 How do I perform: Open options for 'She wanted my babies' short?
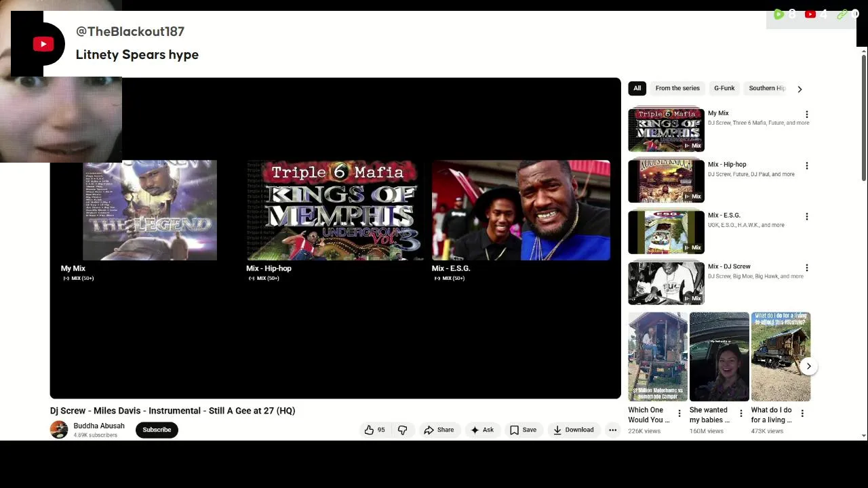pyautogui.click(x=741, y=413)
